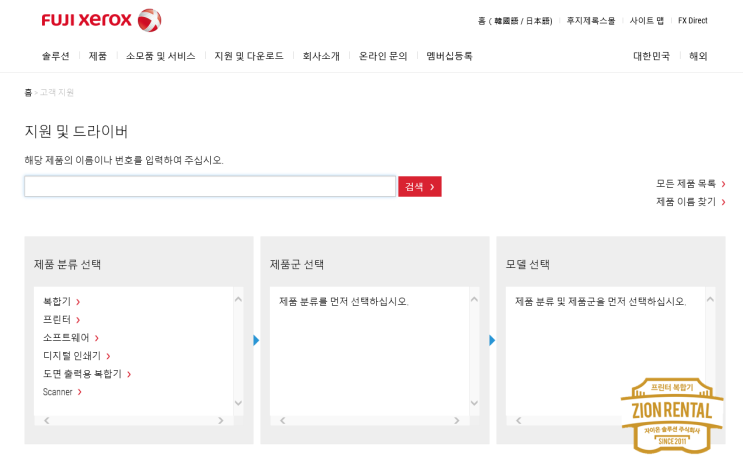Click scroll up arrow in 제품 분류 list

click(238, 300)
